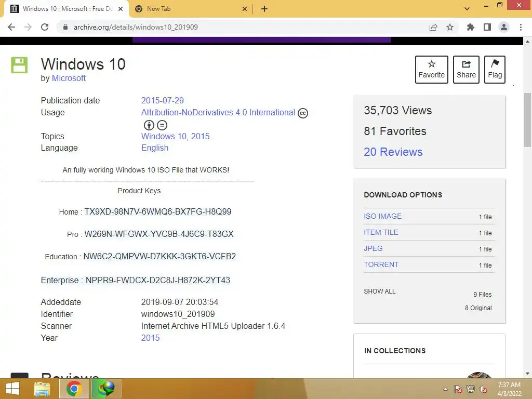Screen dimensions: 532x399
Task: Download the TORRENT option
Action: (x=381, y=264)
